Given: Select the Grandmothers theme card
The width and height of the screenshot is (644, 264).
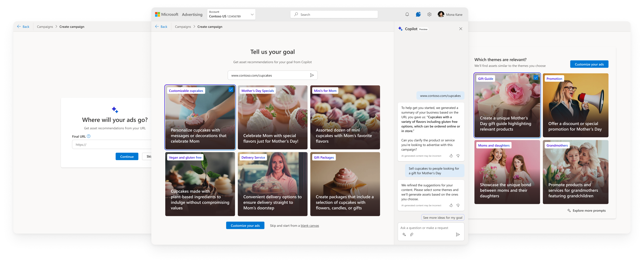Looking at the screenshot, I should tap(575, 172).
